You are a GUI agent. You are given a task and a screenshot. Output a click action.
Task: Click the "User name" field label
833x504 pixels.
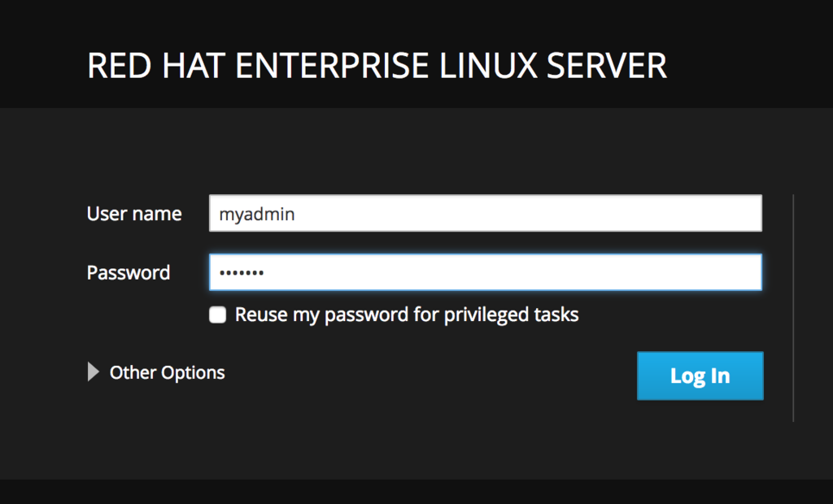pyautogui.click(x=134, y=214)
